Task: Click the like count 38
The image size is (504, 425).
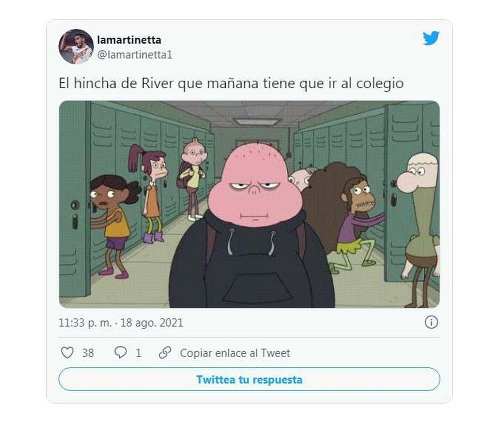Action: [x=88, y=353]
